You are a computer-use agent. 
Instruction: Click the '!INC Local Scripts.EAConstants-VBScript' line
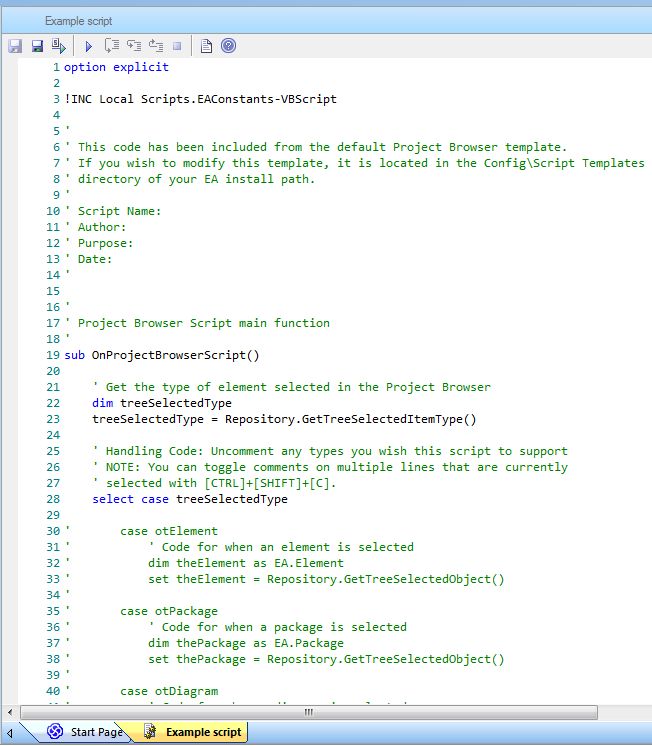200,99
